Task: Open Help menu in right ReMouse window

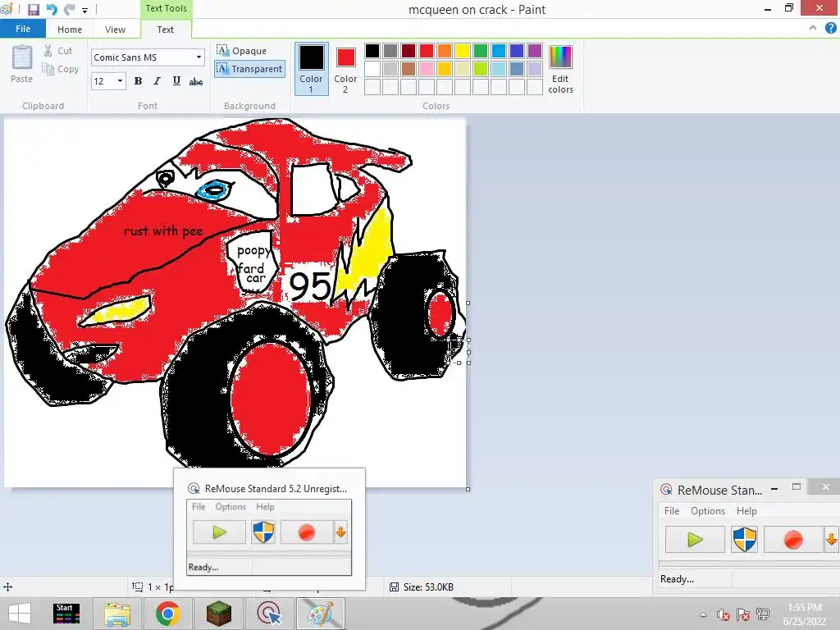Action: tap(746, 511)
